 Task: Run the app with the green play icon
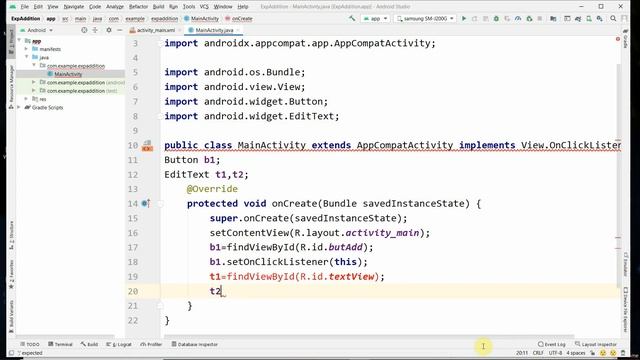click(464, 18)
